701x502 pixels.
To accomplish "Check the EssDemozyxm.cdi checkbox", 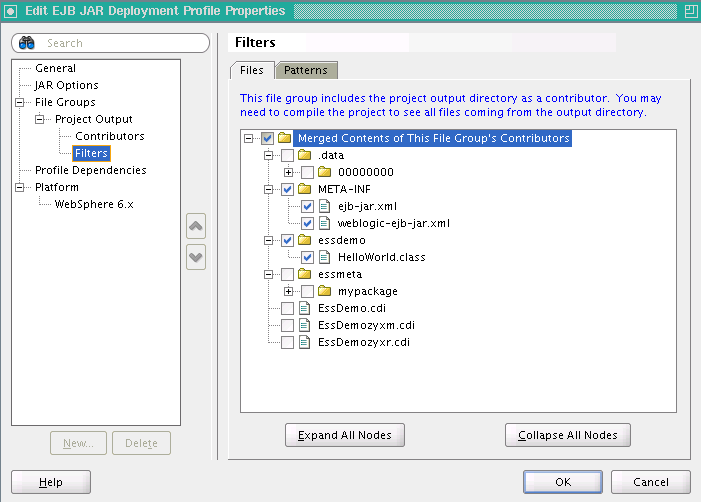I will click(287, 325).
